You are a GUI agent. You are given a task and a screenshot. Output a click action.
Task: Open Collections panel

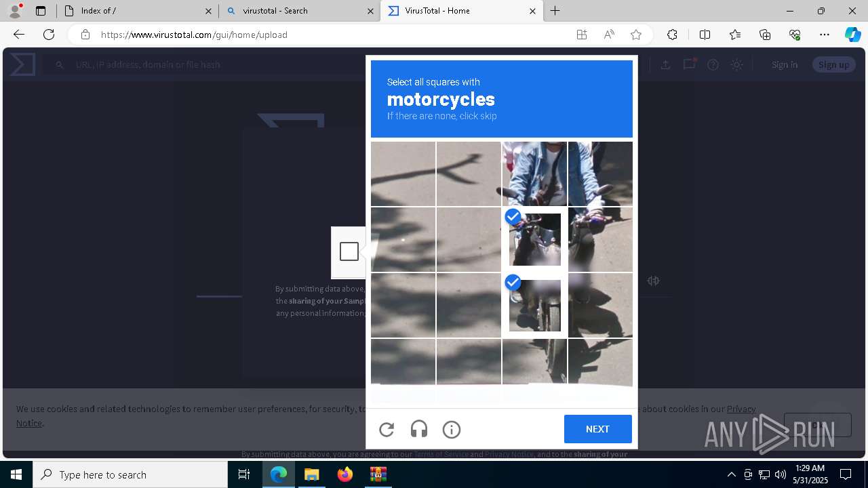coord(765,35)
